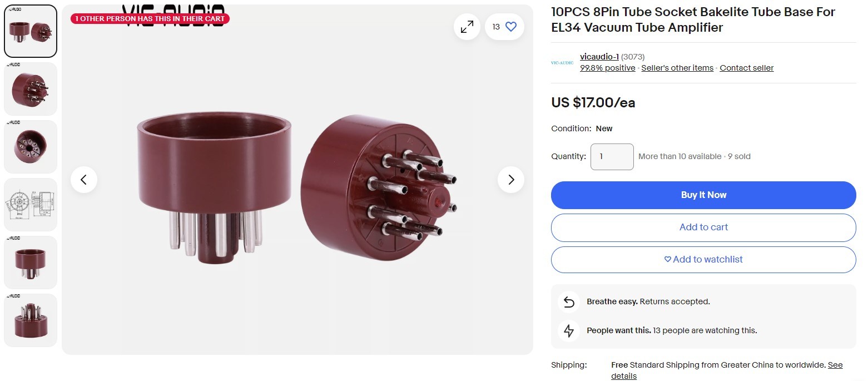Add item to watchlist

[x=703, y=260]
